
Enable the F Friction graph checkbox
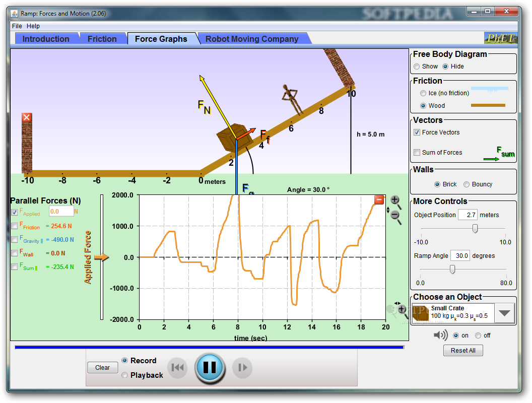(x=15, y=226)
